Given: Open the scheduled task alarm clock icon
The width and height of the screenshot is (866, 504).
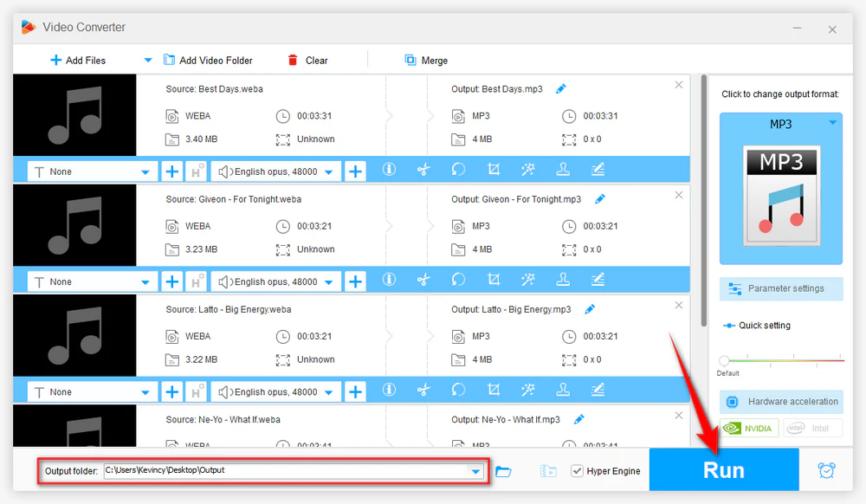Looking at the screenshot, I should pyautogui.click(x=826, y=470).
